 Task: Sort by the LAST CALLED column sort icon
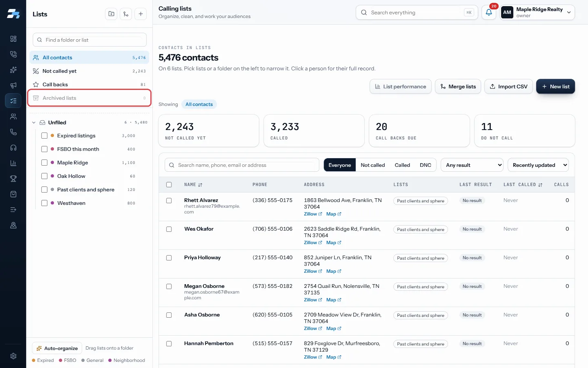point(540,185)
